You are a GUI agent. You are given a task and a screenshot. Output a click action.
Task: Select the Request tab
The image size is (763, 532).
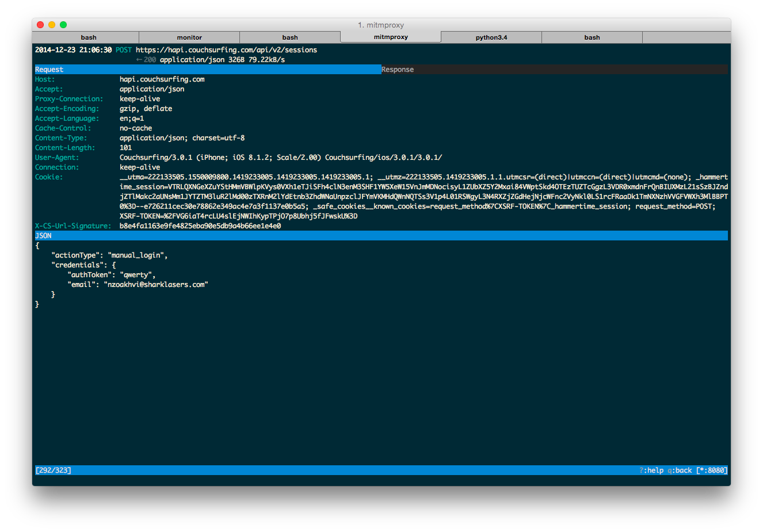coord(49,69)
